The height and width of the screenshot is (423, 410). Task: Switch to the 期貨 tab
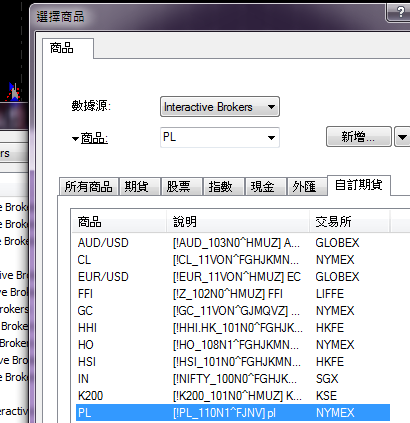140,186
